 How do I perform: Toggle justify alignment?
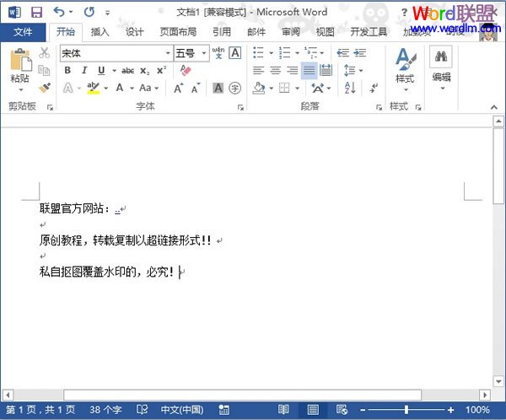tap(309, 70)
